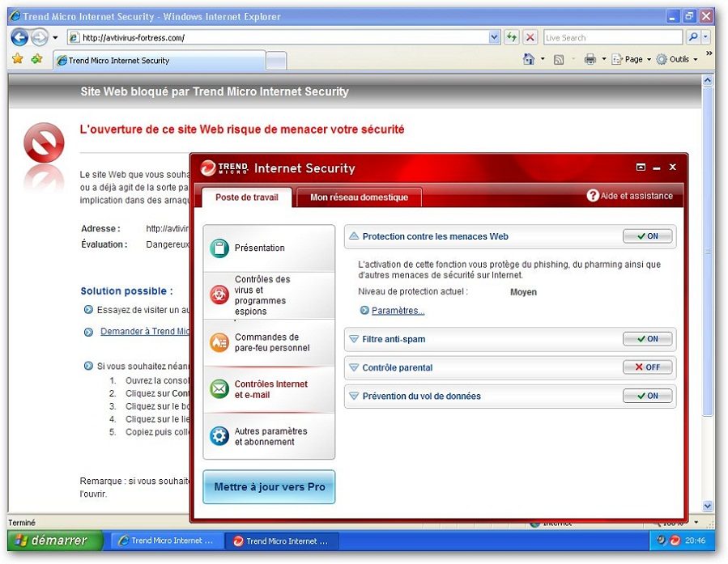
Task: Go back with the IE back arrow
Action: (19, 37)
